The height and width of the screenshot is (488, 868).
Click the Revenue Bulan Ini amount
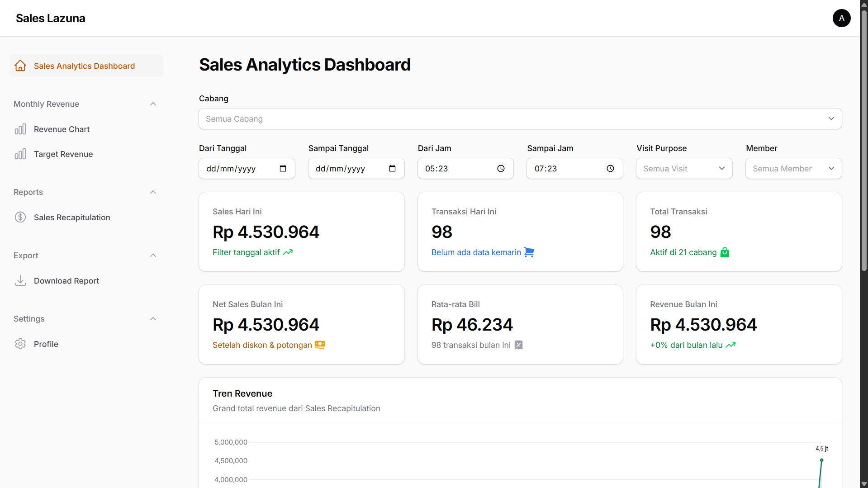click(703, 325)
